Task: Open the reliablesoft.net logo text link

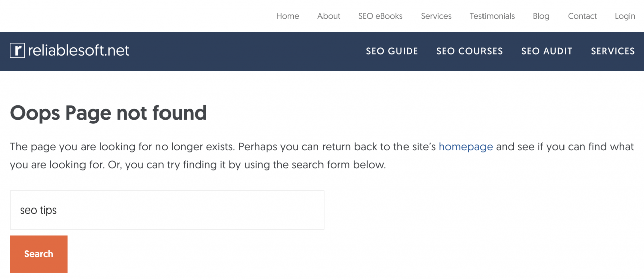Action: [78, 50]
